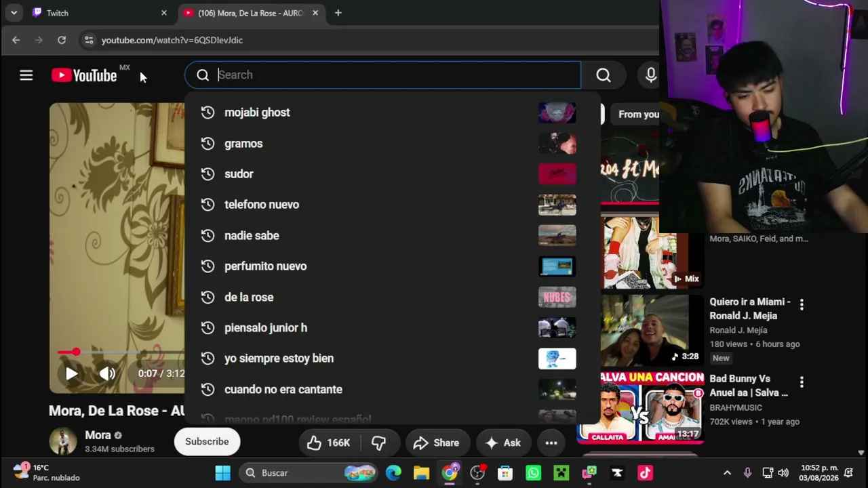Open options menu for "Quiero ir a Miami"

[802, 305]
